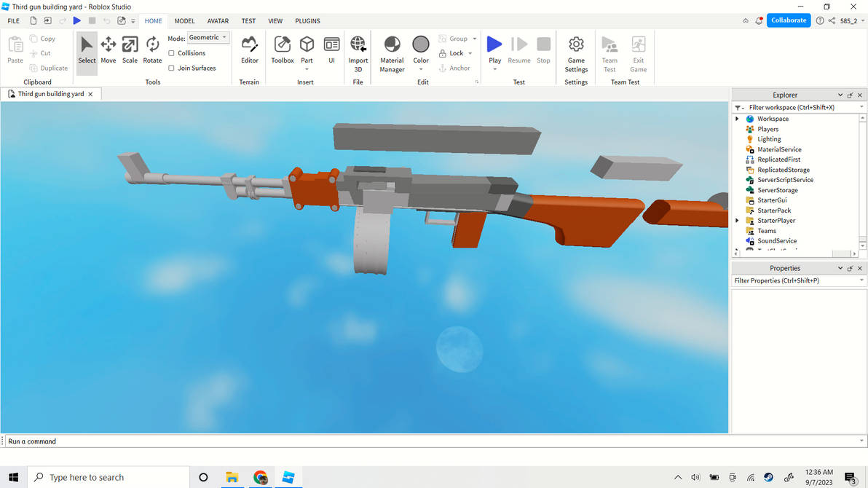
Task: Switch to the TEST tab
Action: tap(248, 21)
